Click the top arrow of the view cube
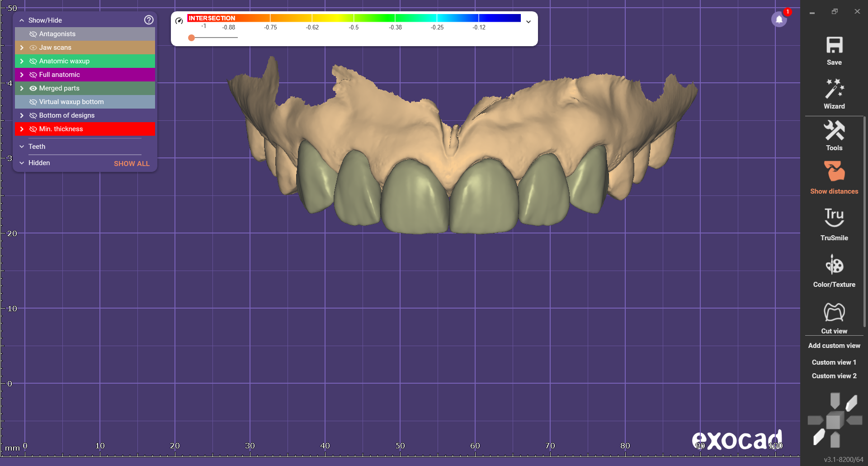The height and width of the screenshot is (466, 868). click(835, 400)
